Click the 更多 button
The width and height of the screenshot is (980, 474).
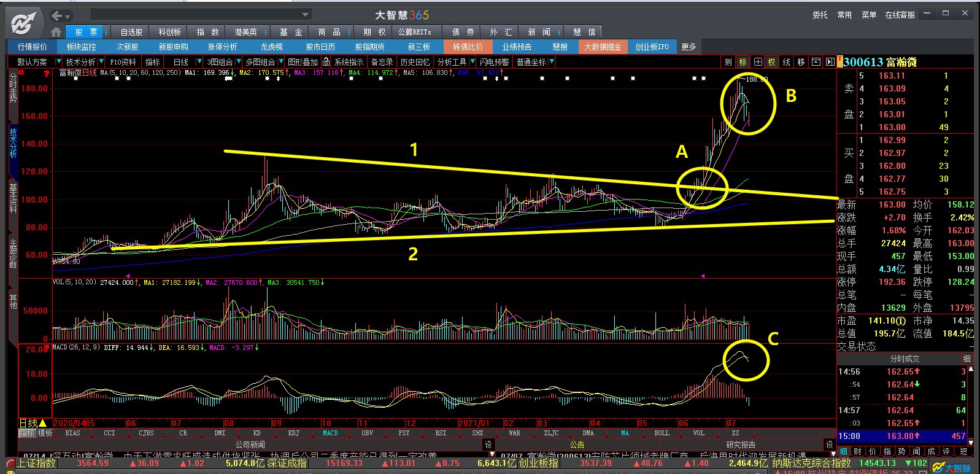(689, 47)
